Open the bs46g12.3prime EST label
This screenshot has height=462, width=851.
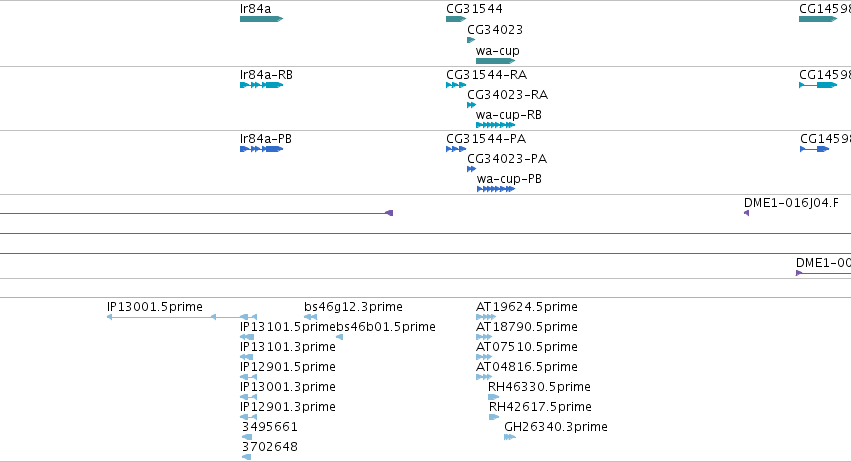353,307
